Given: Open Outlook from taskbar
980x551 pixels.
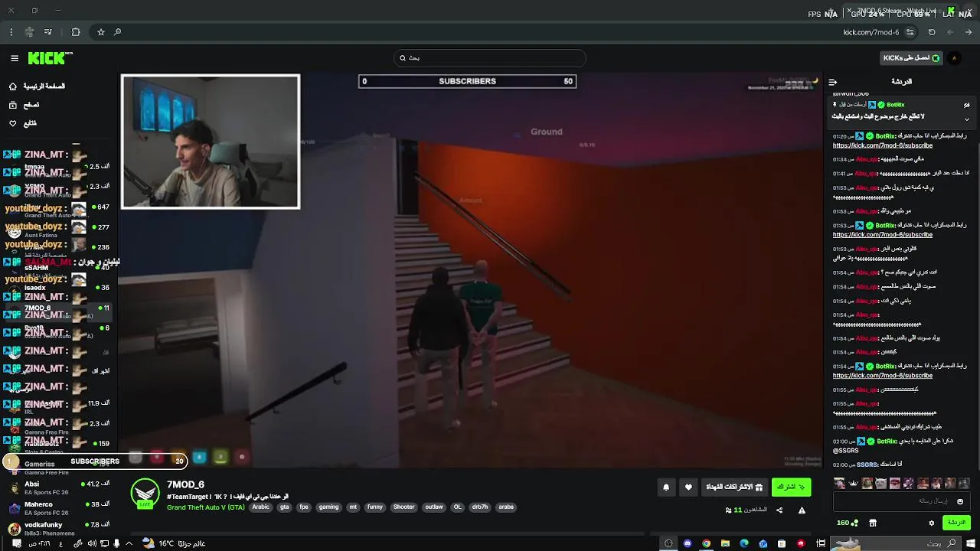Looking at the screenshot, I should pos(763,543).
